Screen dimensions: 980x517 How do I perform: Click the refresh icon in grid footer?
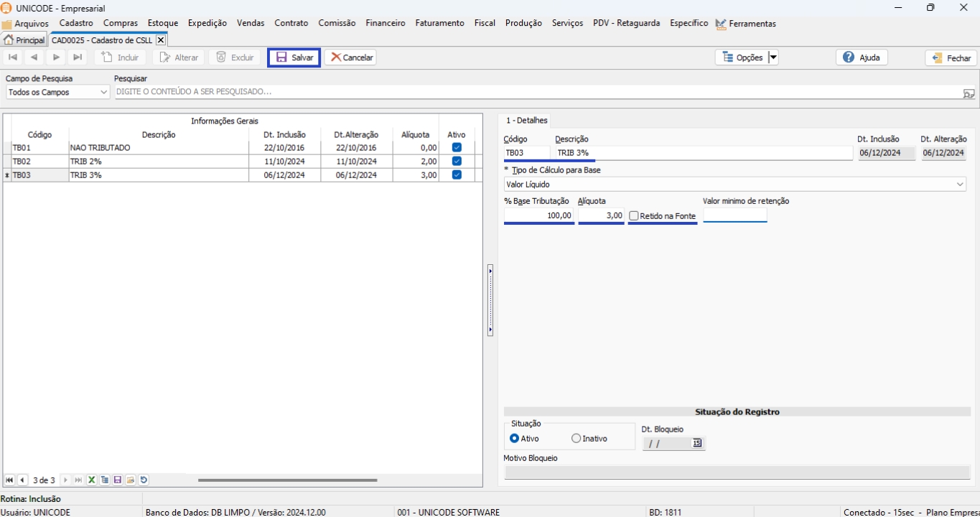tap(144, 480)
